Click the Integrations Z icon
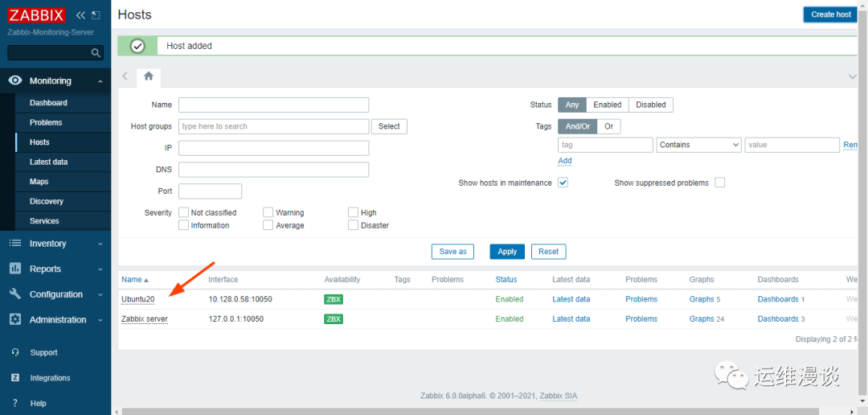868x415 pixels. [15, 378]
